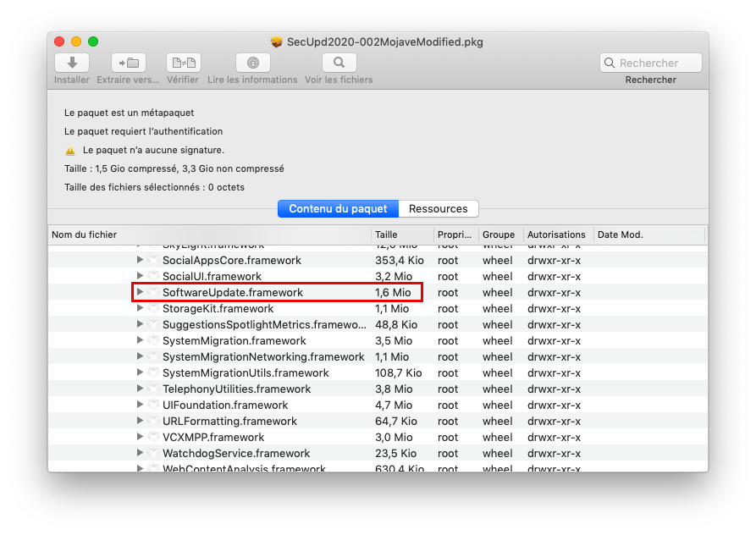756x535 pixels.
Task: Click the package icon in title bar
Action: pos(276,42)
